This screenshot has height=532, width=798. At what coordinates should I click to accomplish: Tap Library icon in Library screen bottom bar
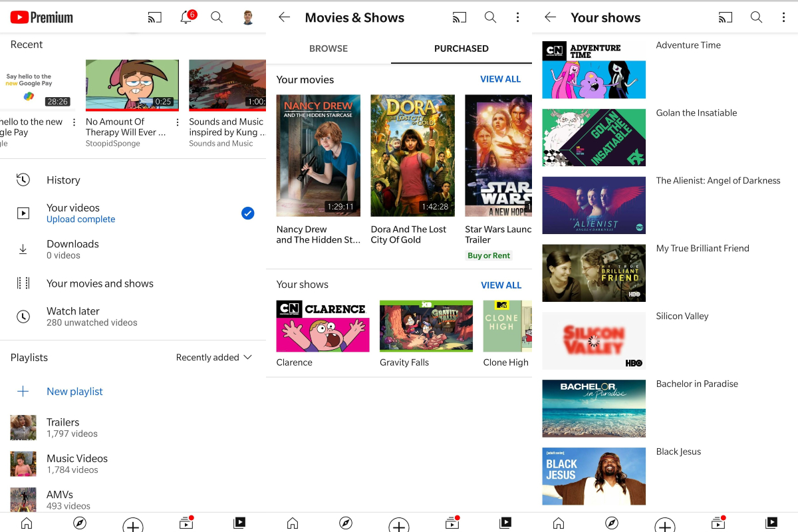point(239,523)
